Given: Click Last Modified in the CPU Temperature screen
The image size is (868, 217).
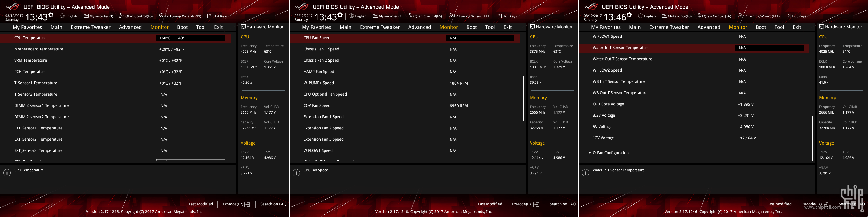Looking at the screenshot, I should pos(201,204).
